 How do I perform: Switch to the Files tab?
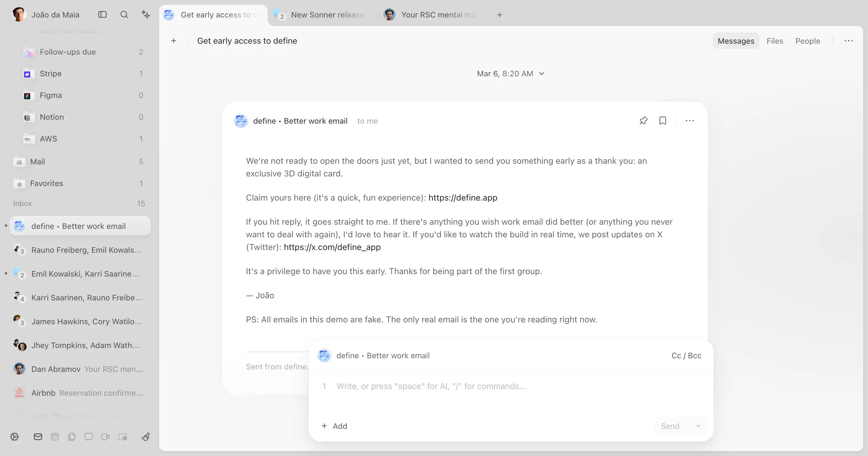(x=775, y=41)
